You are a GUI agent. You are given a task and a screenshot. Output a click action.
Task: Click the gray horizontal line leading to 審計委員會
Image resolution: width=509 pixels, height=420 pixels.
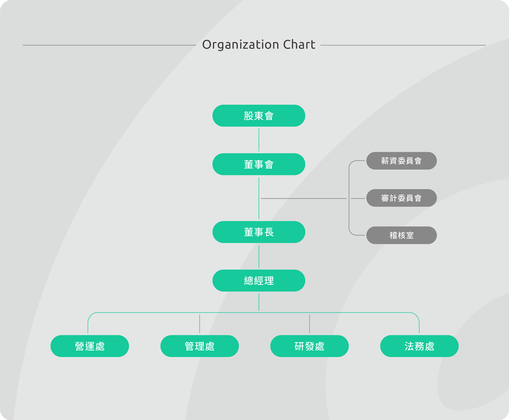[x=304, y=199]
